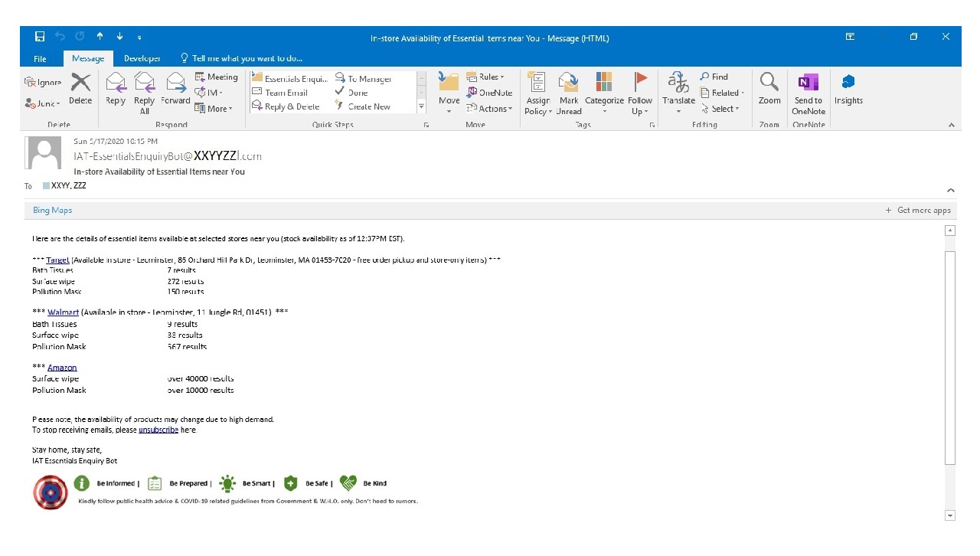The image size is (980, 556).
Task: Click the Bing Maps add-in bar
Action: [x=53, y=210]
